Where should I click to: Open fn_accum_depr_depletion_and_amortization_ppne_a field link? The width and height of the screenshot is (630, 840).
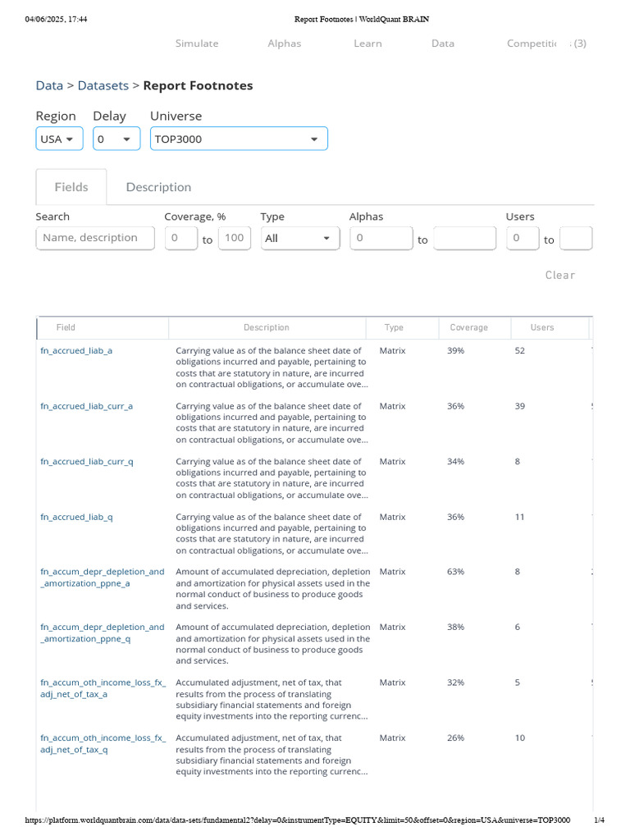click(x=103, y=577)
